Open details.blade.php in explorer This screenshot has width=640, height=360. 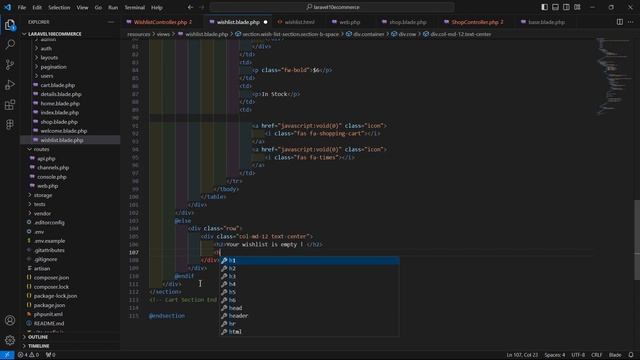(x=61, y=94)
